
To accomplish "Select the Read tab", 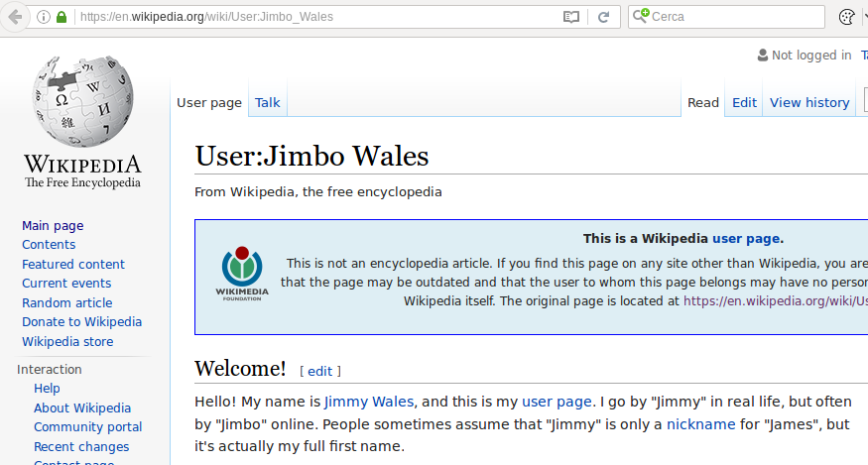I will (703, 102).
